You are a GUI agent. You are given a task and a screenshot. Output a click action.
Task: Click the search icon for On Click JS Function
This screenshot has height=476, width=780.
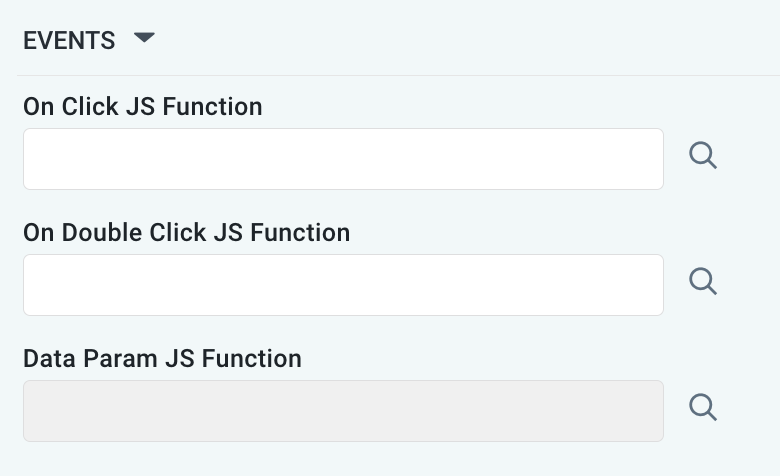coord(703,157)
